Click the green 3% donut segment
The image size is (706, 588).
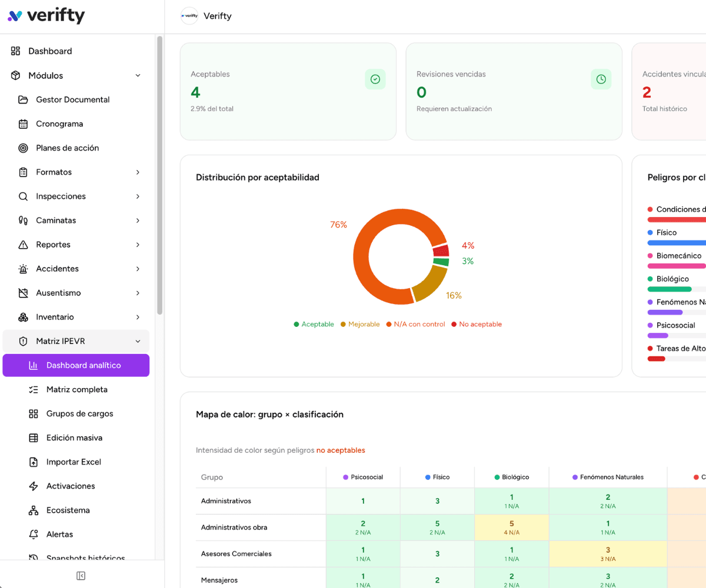click(441, 262)
